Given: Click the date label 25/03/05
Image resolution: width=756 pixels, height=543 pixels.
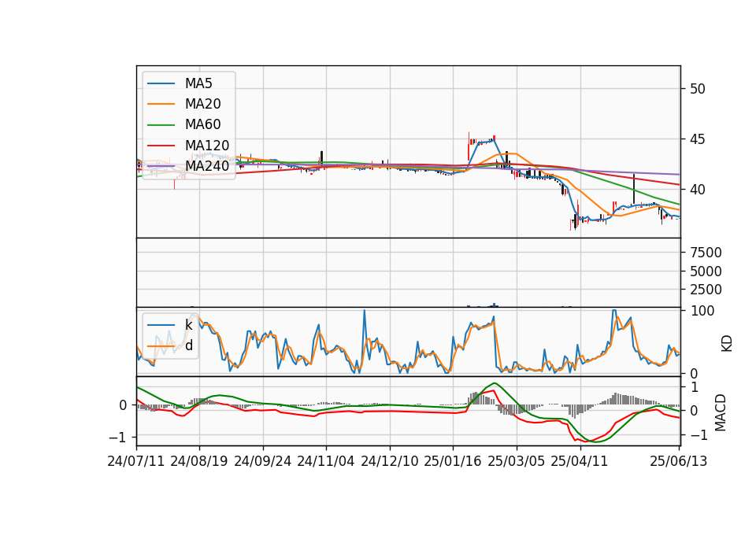Looking at the screenshot, I should pos(517,461).
